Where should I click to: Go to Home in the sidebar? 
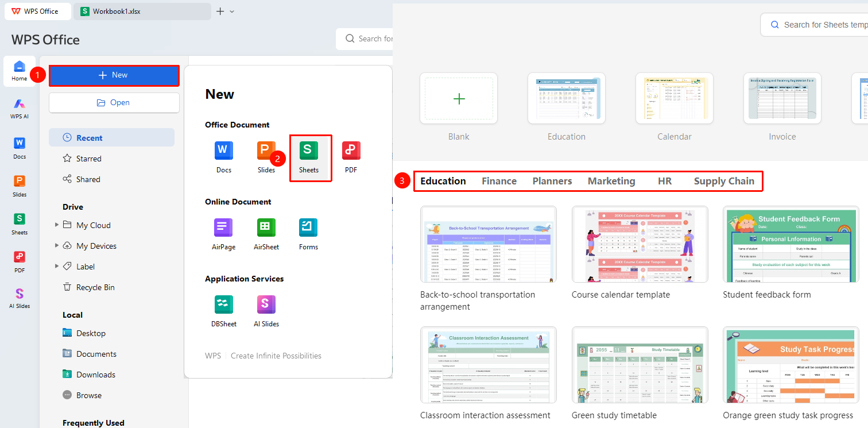point(20,71)
